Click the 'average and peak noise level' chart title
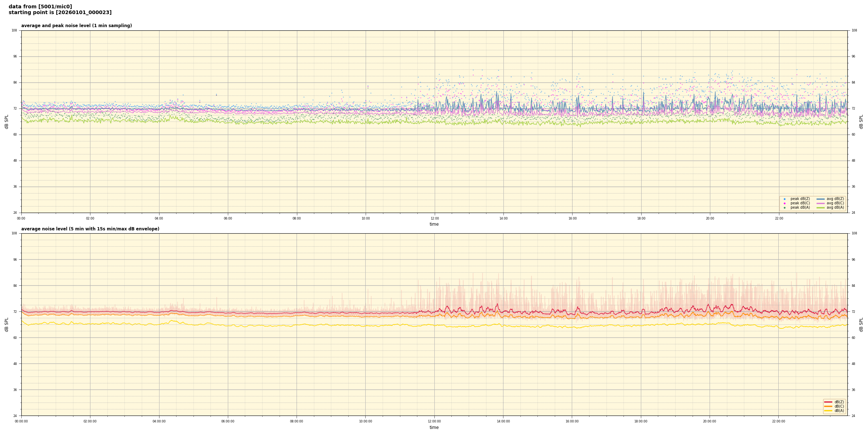868x434 pixels. pos(76,26)
